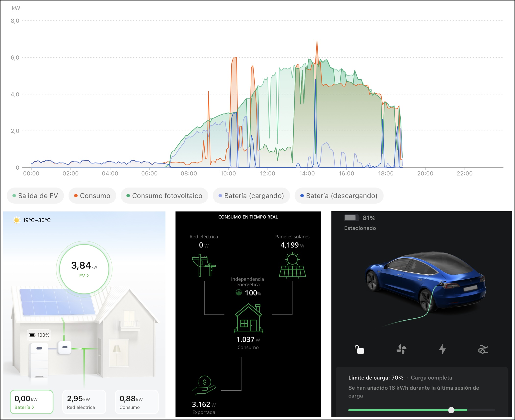Expand the Batería 0,00 kW card

[x=31, y=402]
